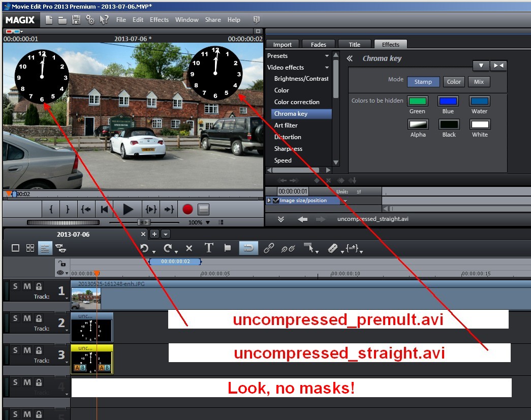This screenshot has width=531, height=420.
Task: Mute track 3
Action: click(27, 350)
